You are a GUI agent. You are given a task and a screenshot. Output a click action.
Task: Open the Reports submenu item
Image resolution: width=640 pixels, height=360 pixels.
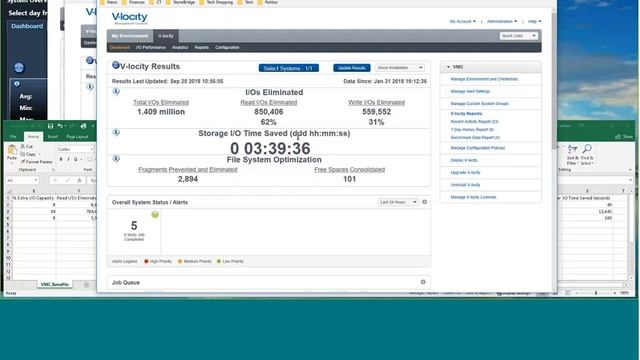(x=202, y=47)
